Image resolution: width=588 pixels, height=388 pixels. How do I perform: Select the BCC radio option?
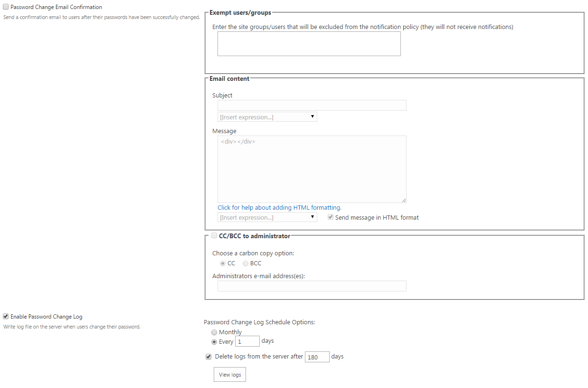point(246,263)
